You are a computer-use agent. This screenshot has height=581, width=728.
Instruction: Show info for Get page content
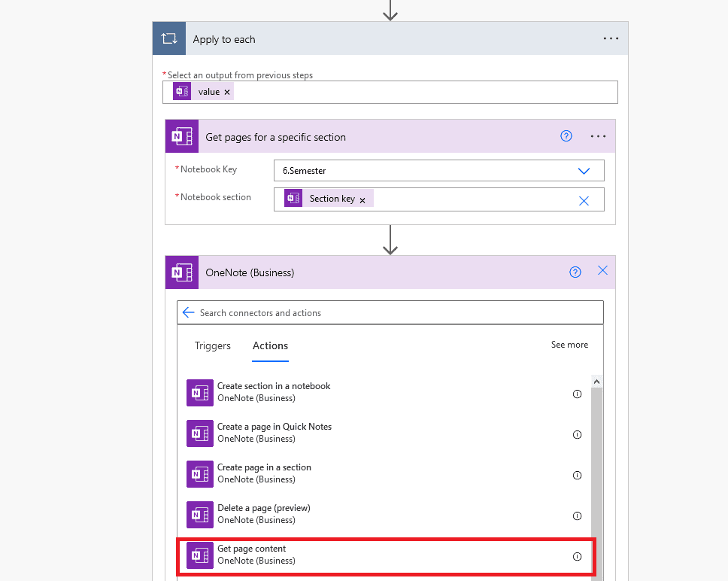coord(577,556)
